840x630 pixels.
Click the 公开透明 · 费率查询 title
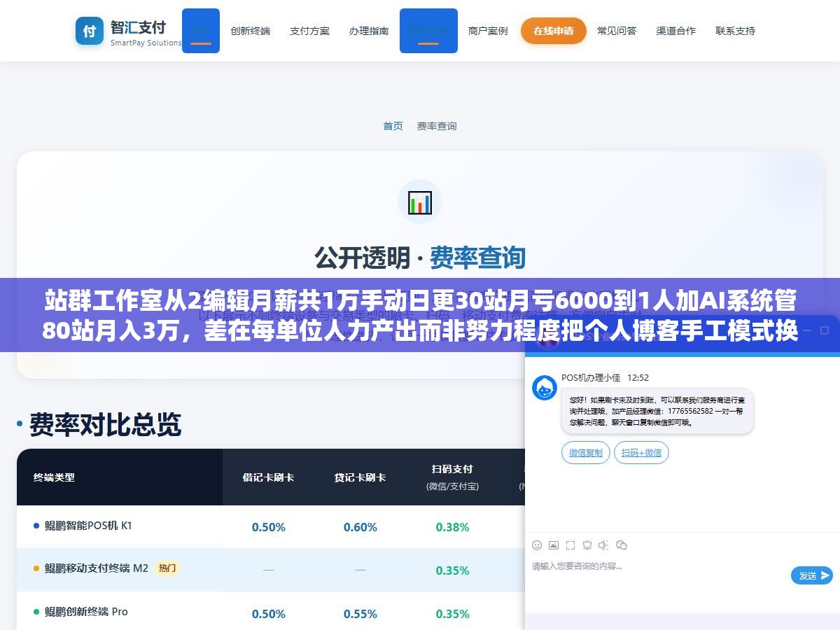(x=420, y=258)
